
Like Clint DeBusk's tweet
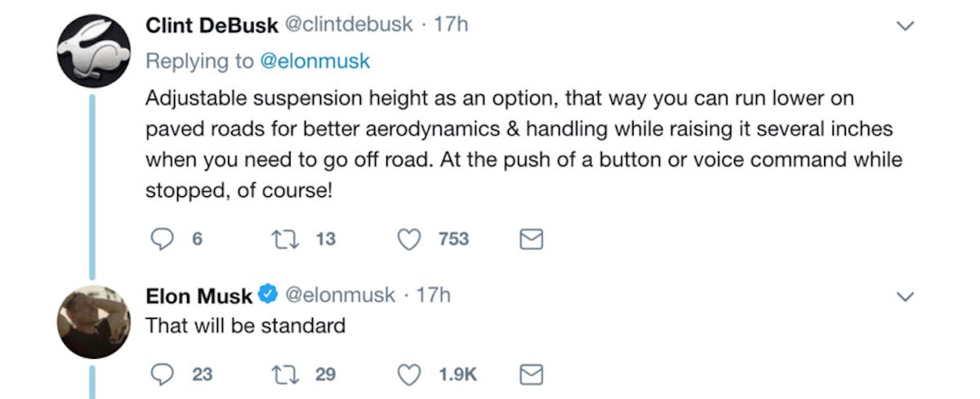coord(408,239)
